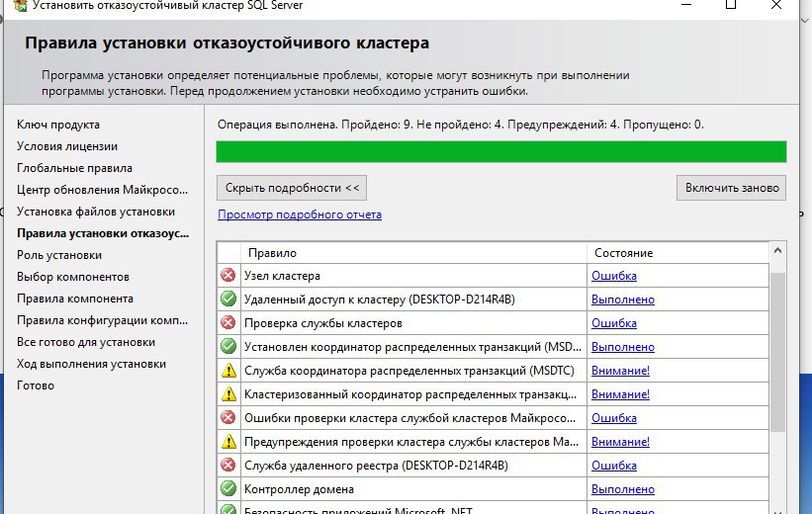
Task: Click the Операция выполнена status text
Action: [460, 125]
